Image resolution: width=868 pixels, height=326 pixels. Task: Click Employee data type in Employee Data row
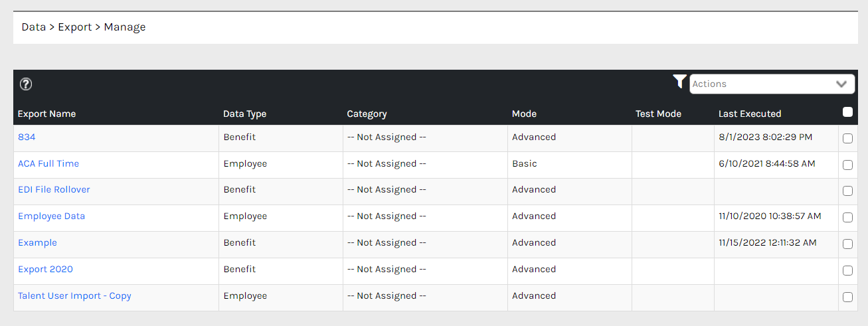(x=245, y=216)
